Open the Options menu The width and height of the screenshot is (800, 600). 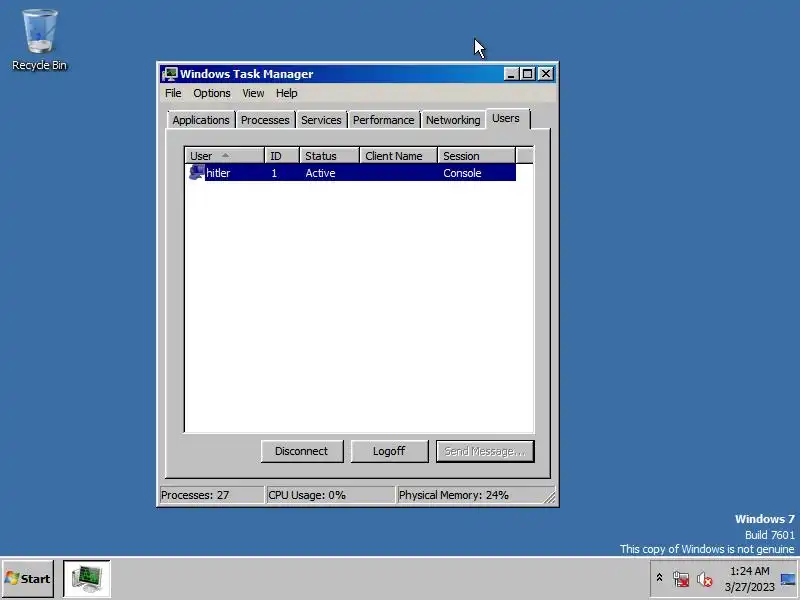tap(212, 93)
